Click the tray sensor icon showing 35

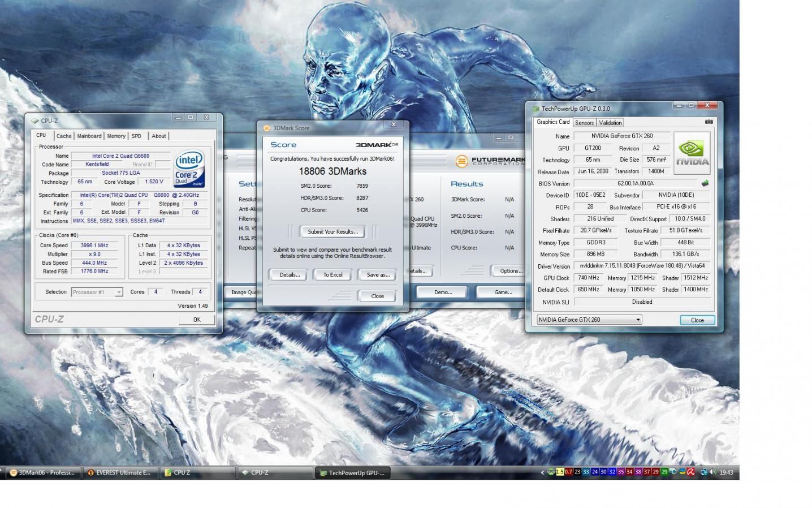point(621,472)
